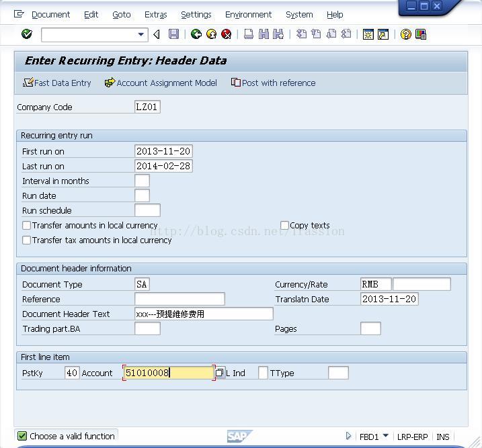Click the Generate Shortcut icon

coord(383,34)
